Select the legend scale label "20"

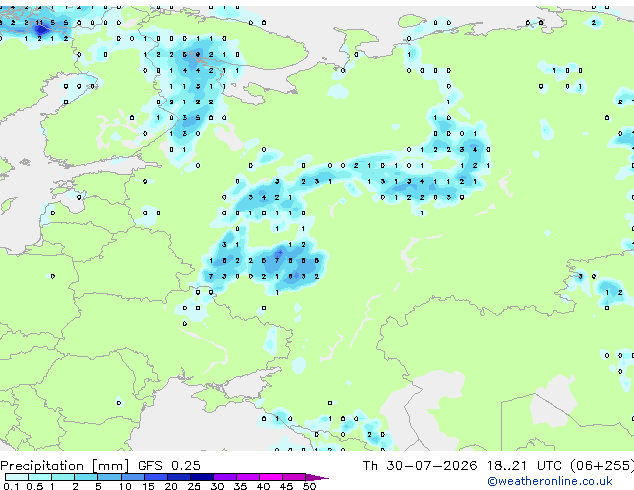tap(171, 486)
